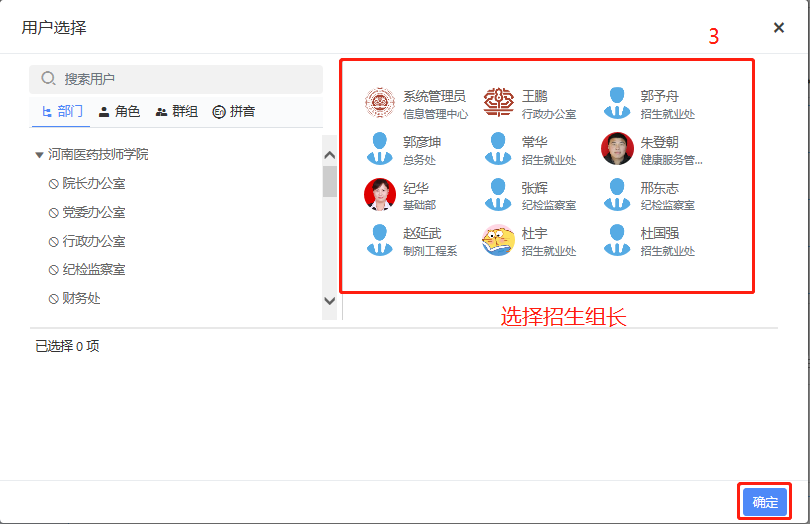Screen dimensions: 810x524
Task: Click 杜宇's cartoon avatar
Action: (499, 240)
